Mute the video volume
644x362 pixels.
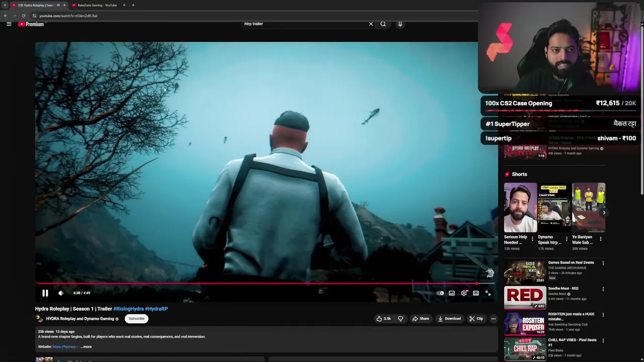61,293
